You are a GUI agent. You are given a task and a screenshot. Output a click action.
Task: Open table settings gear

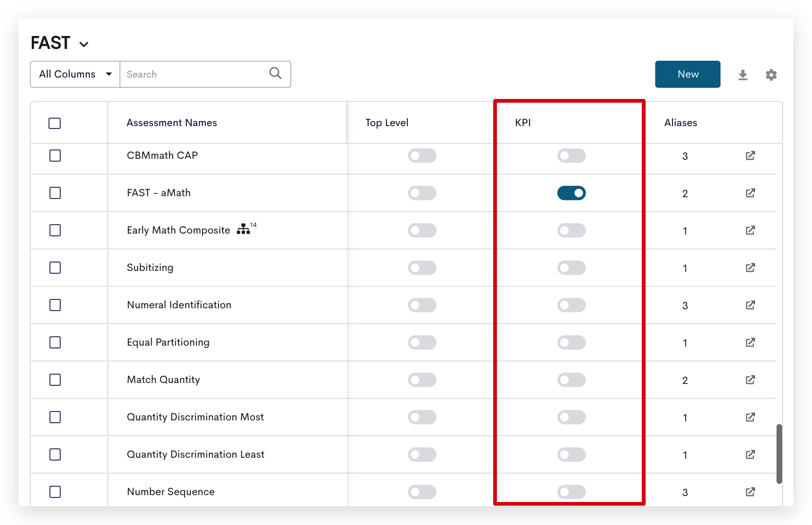pos(771,75)
